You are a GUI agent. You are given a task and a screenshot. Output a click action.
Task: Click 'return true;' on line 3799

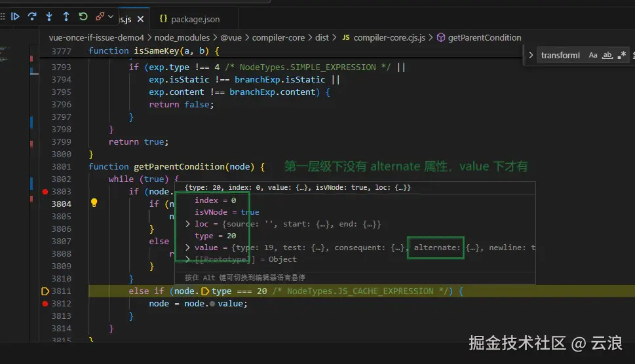138,142
